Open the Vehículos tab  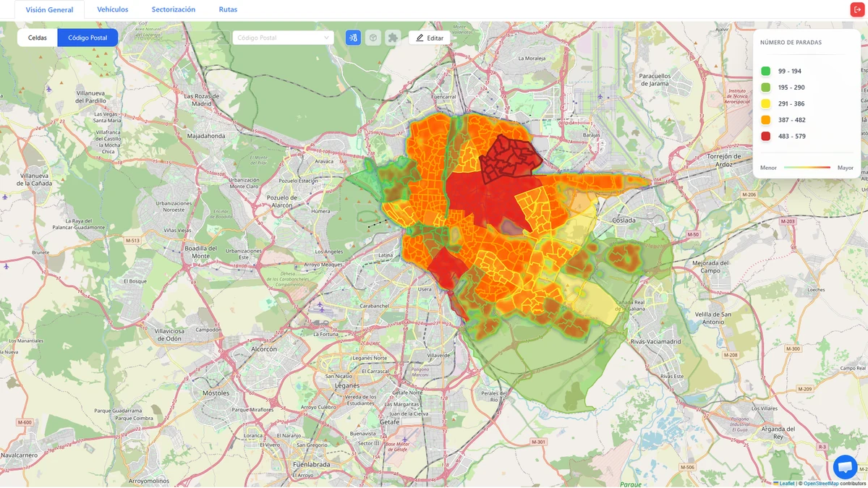pos(113,9)
